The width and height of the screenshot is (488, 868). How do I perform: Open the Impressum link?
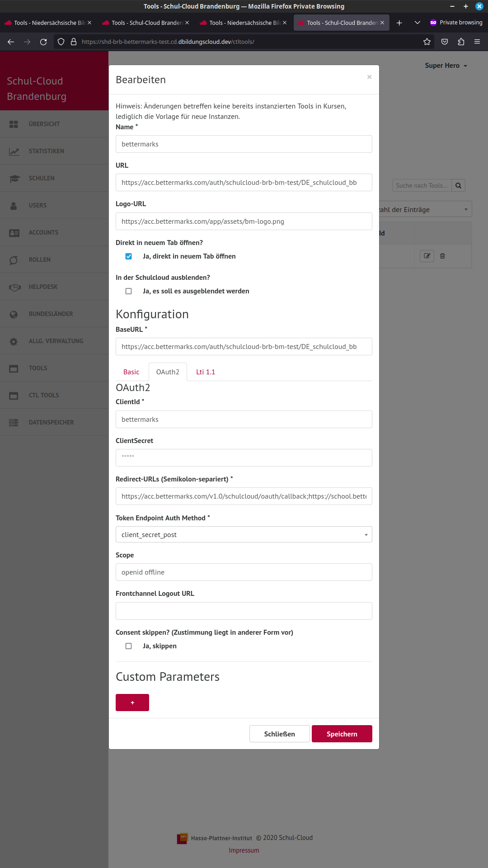point(244,850)
